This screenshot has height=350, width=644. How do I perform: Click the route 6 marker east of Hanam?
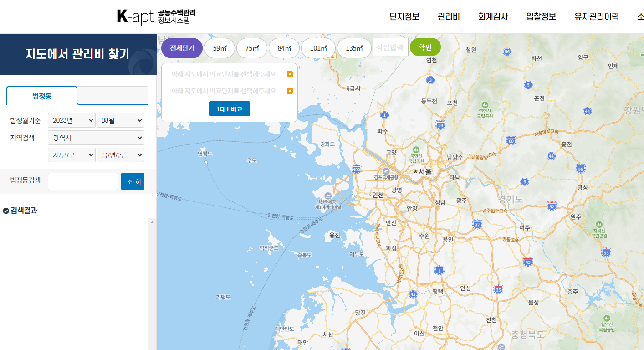click(525, 182)
